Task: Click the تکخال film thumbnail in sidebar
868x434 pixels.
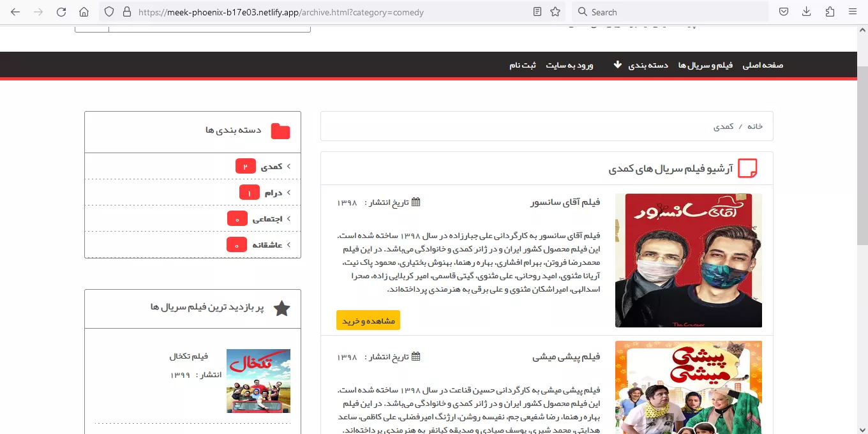Action: (258, 381)
